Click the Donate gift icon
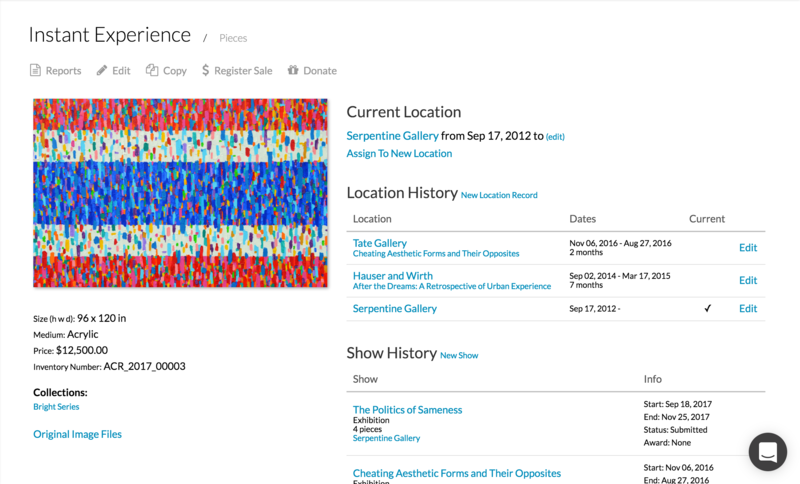The width and height of the screenshot is (800, 484). coord(293,71)
